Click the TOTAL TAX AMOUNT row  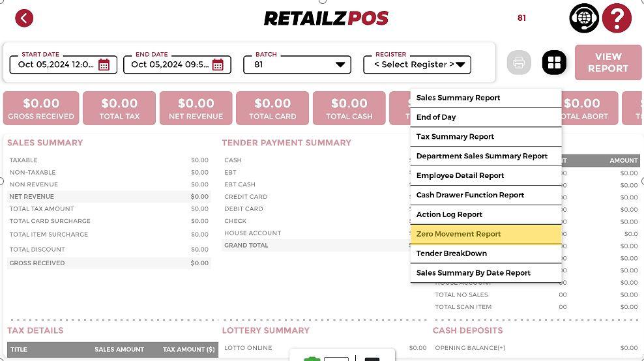[109, 209]
